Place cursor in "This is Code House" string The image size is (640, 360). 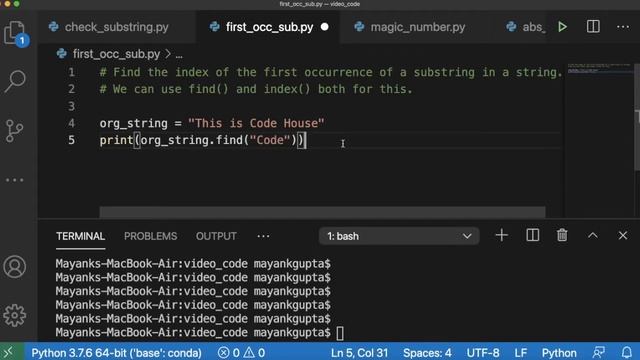click(x=256, y=123)
